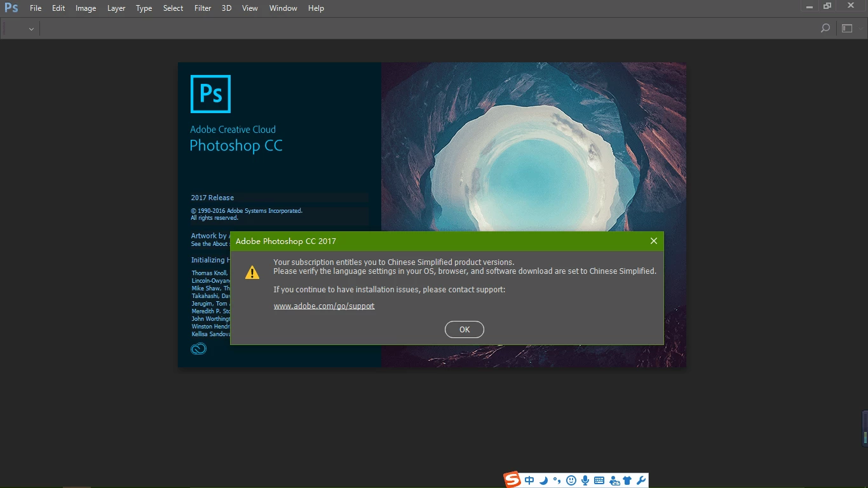Image resolution: width=868 pixels, height=488 pixels.
Task: Click the Search magnifier icon in options bar
Action: click(825, 28)
